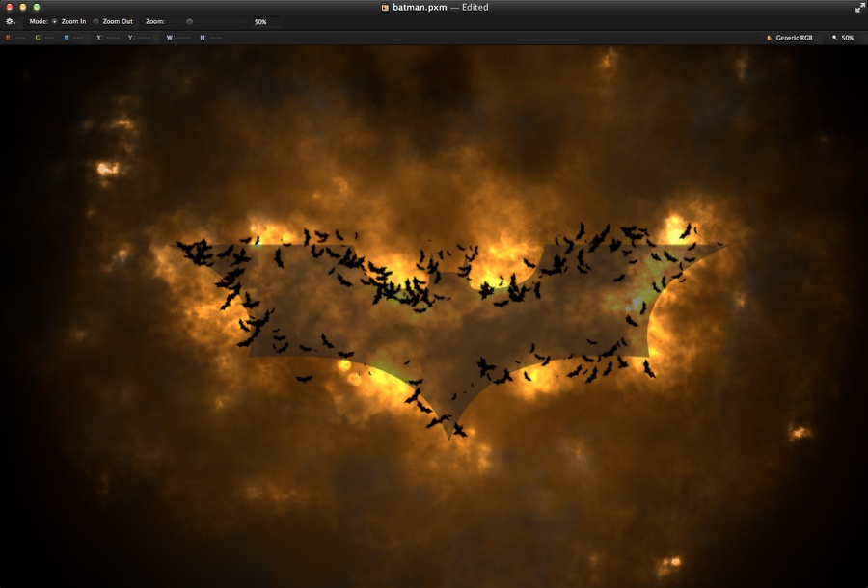Click the batman.pxm title text

(x=420, y=7)
